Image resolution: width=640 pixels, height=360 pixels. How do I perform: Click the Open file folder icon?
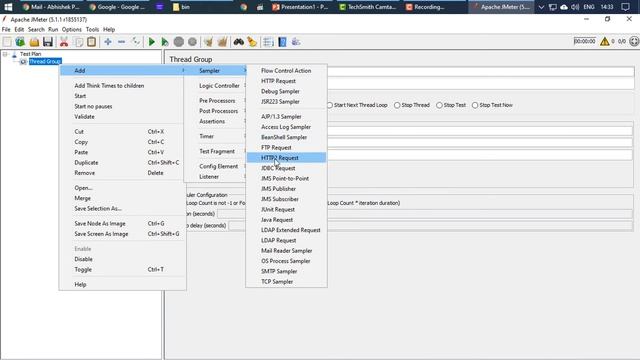[x=34, y=42]
